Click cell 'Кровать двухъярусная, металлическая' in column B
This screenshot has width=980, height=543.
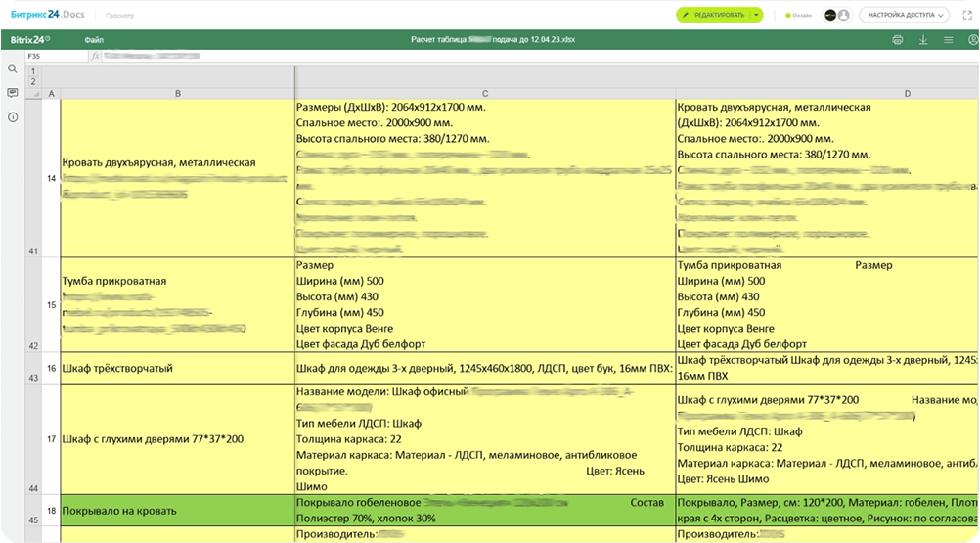177,178
